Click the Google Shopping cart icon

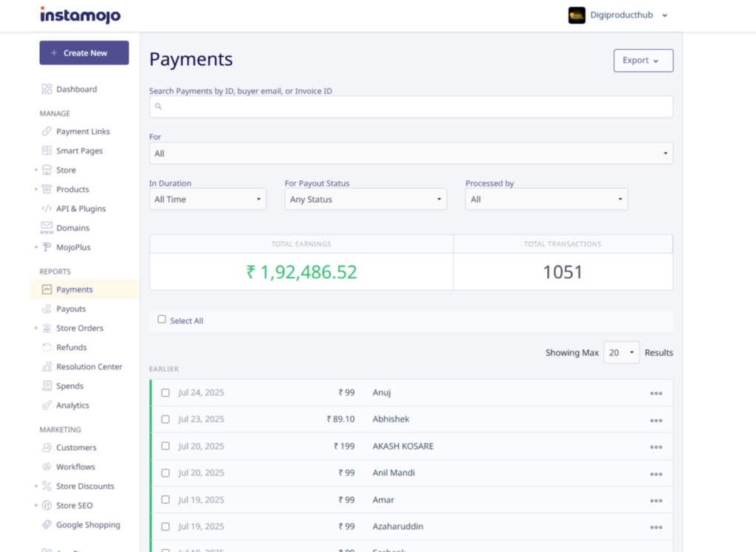[x=47, y=525]
